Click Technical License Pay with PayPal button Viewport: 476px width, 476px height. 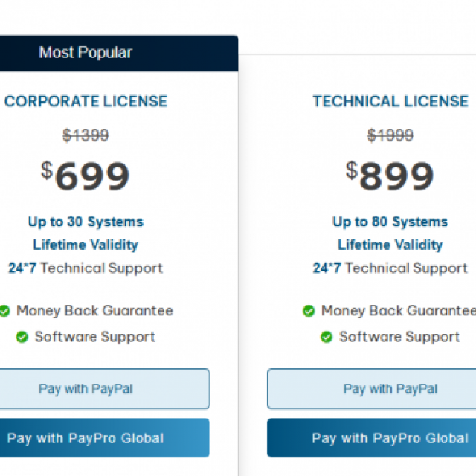coord(372,388)
